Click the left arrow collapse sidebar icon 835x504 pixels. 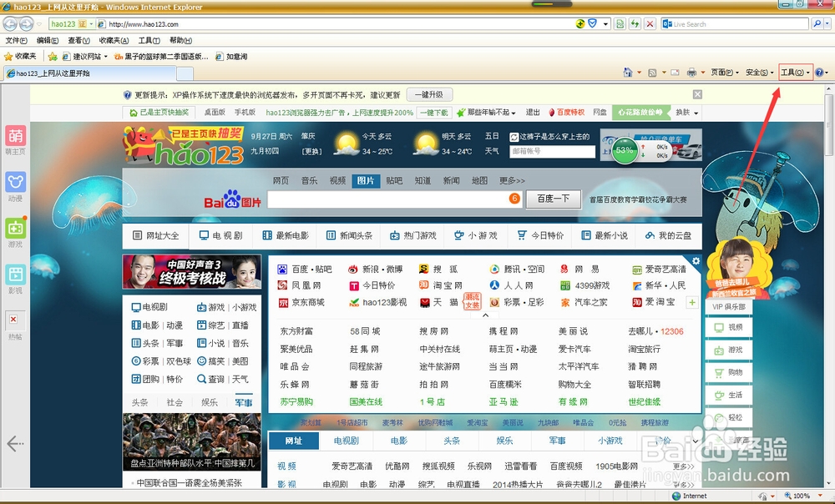(x=15, y=443)
